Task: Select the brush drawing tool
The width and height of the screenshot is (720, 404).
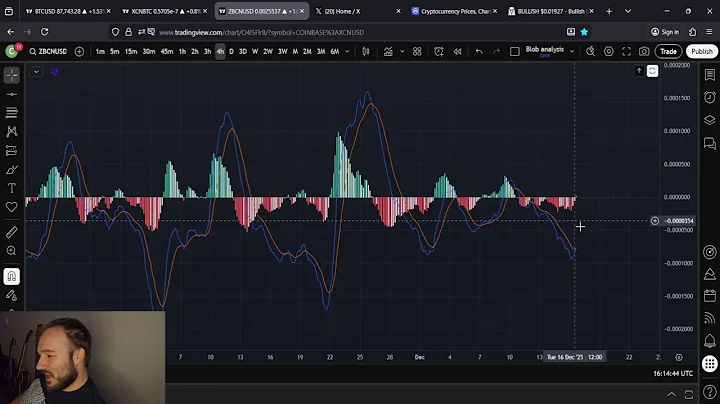Action: coord(12,169)
